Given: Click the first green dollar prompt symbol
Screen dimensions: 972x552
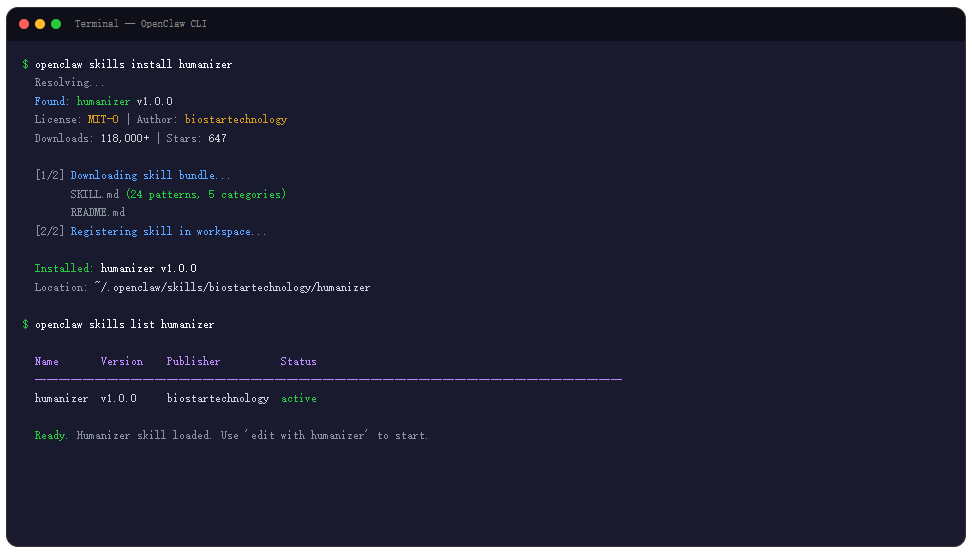Looking at the screenshot, I should pyautogui.click(x=25, y=64).
